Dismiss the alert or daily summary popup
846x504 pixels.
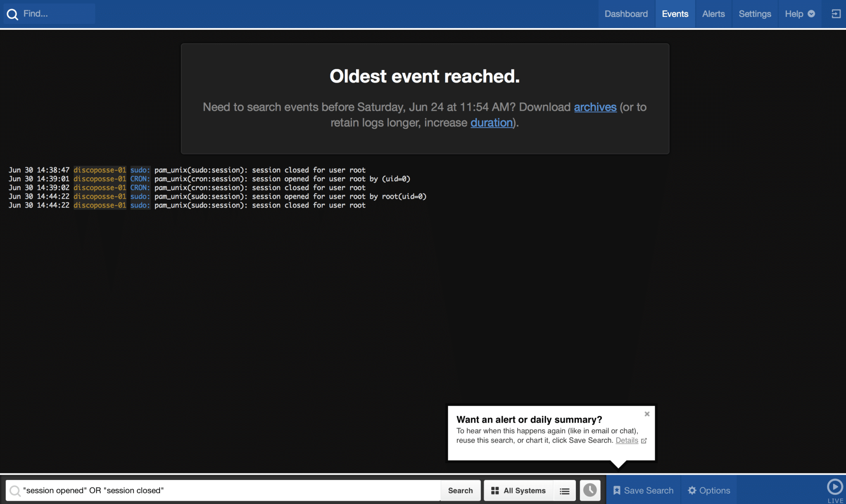click(x=647, y=414)
